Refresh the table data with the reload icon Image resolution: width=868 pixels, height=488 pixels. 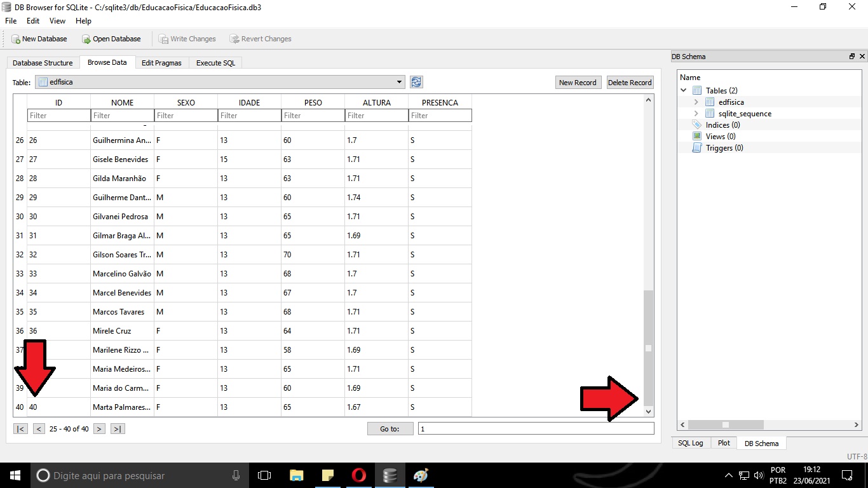tap(416, 82)
